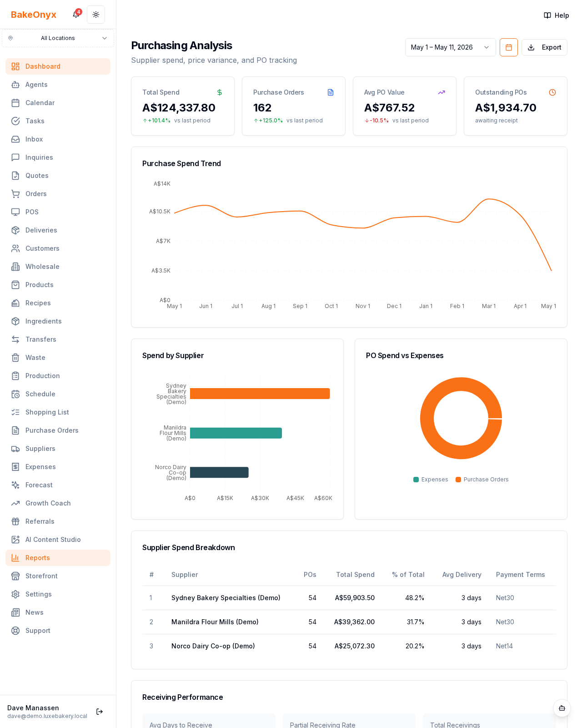This screenshot has height=728, width=582.
Task: Click the orange calendar picker button
Action: pos(509,47)
